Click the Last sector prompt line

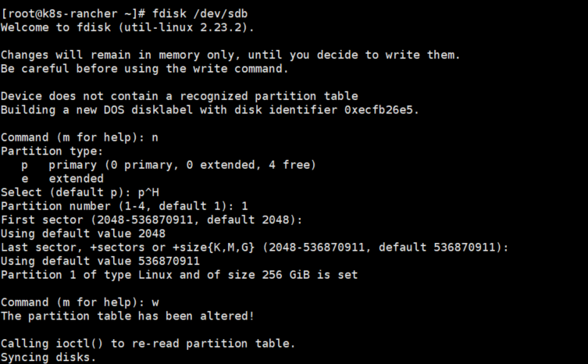point(255,248)
